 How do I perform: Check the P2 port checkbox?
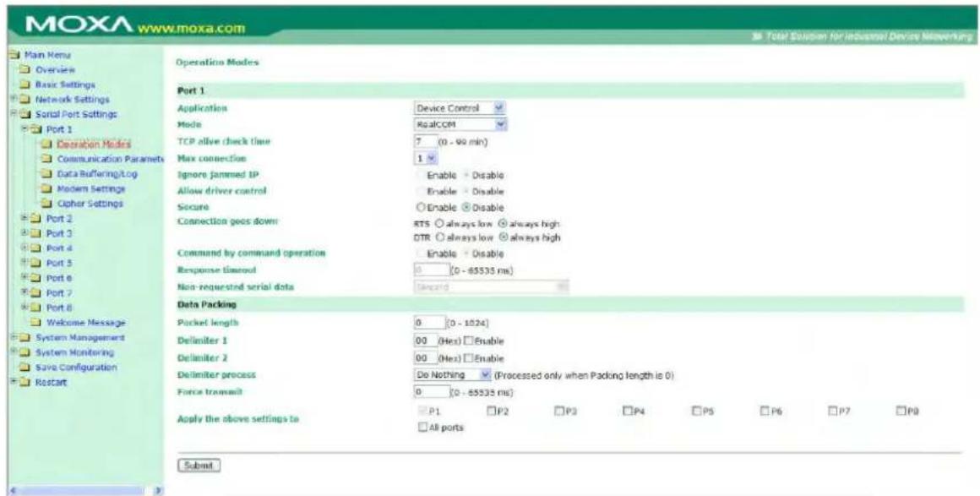491,411
